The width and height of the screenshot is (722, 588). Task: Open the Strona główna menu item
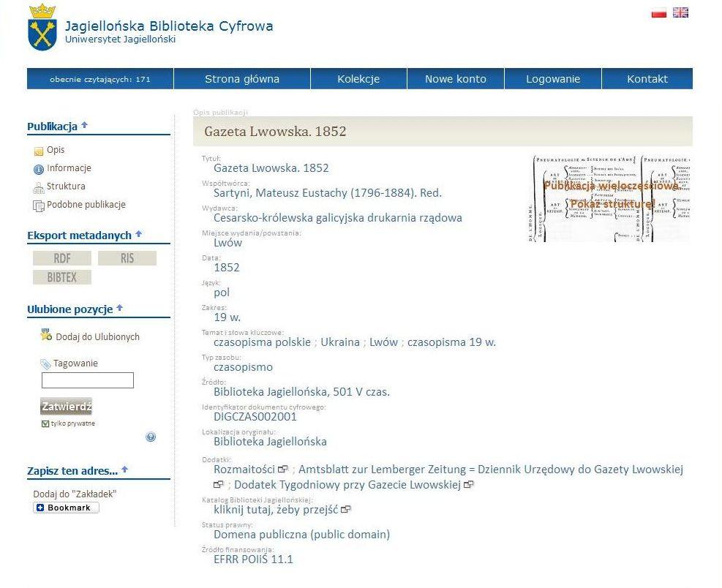coord(242,79)
